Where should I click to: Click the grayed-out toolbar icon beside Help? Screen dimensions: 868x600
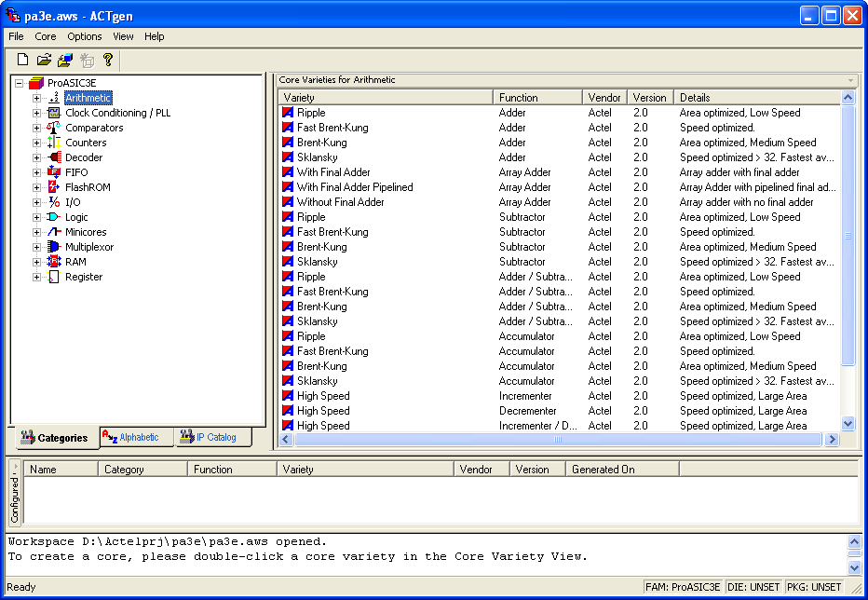[87, 60]
